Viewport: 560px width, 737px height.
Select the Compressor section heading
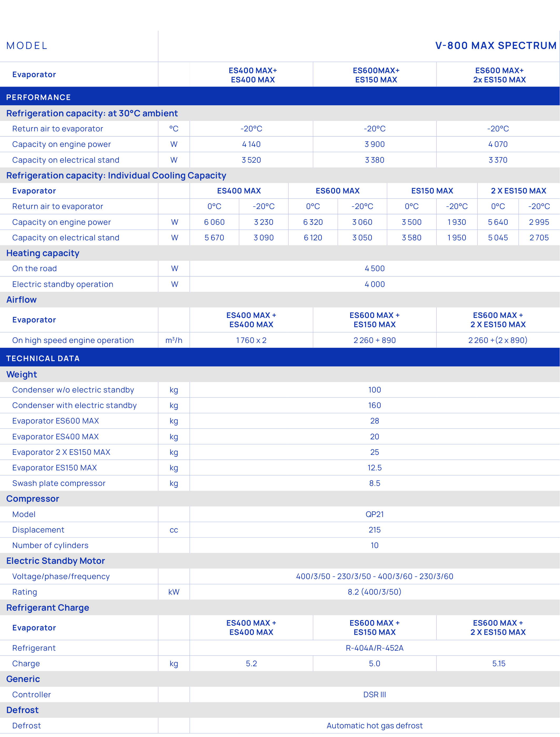click(x=33, y=499)
